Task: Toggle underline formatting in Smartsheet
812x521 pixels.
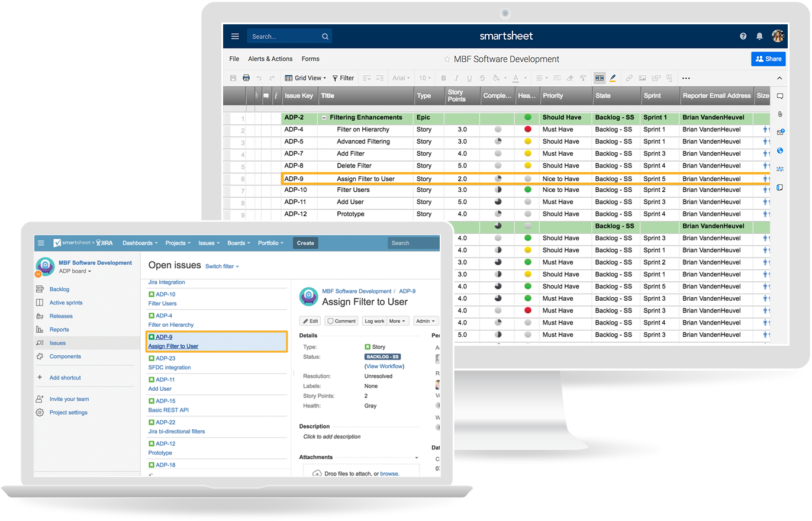Action: [469, 78]
